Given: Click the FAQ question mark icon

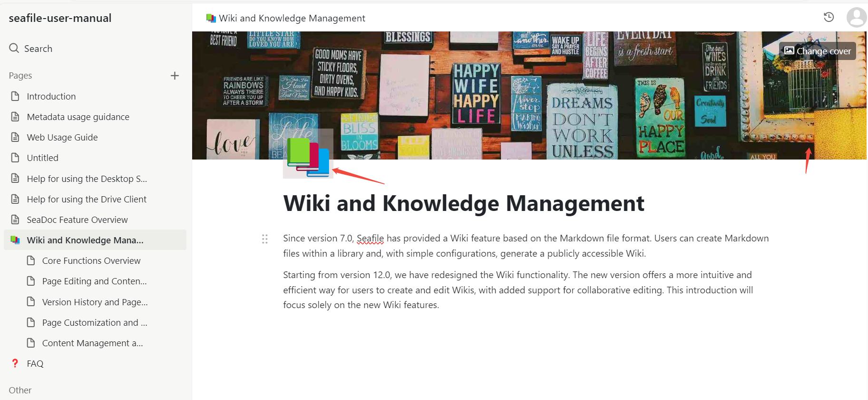Looking at the screenshot, I should 15,363.
